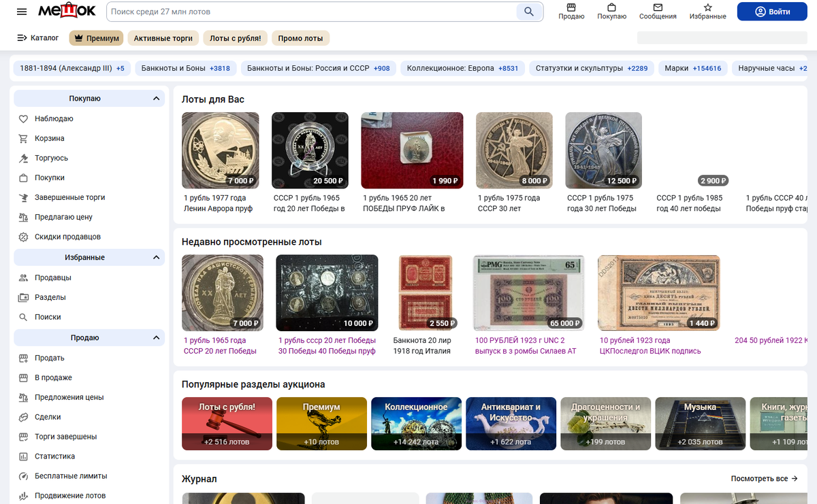Select Статуэтки и скульптуры chip

pyautogui.click(x=592, y=68)
